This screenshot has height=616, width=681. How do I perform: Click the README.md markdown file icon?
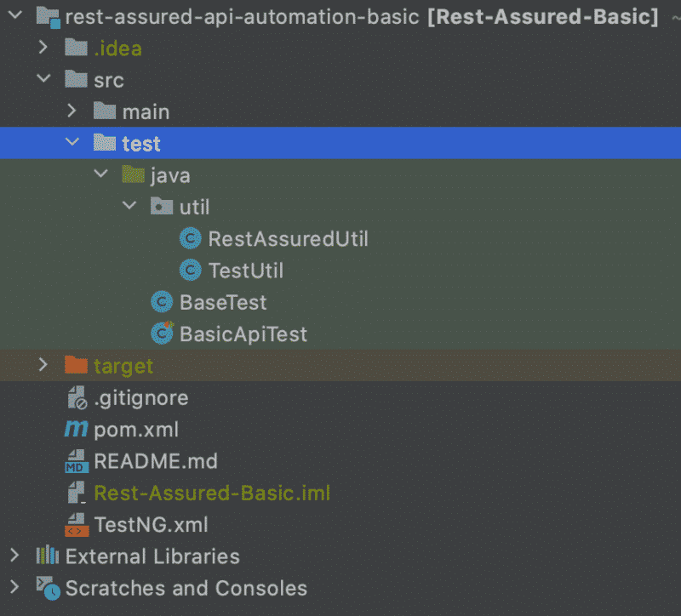tap(77, 461)
